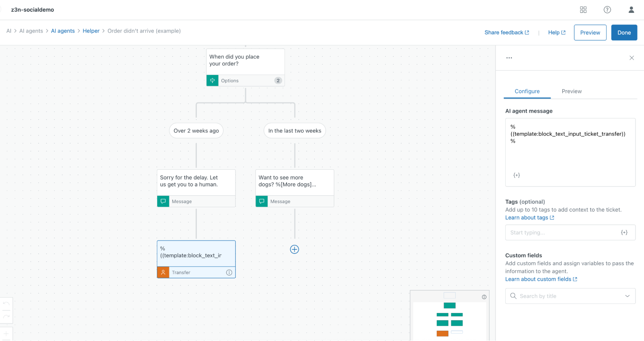The width and height of the screenshot is (644, 341).
Task: Expand the custom fields search dropdown
Action: (627, 296)
